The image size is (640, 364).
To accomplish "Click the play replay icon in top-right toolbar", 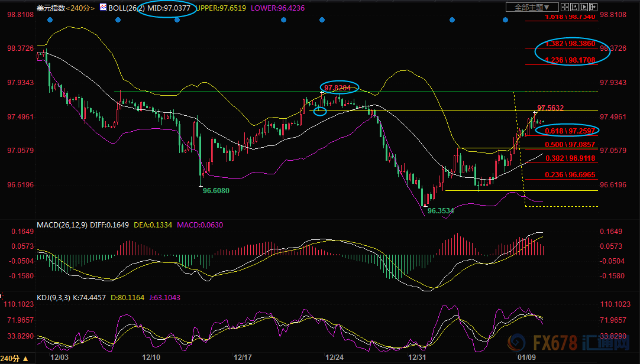I will tap(583, 7).
